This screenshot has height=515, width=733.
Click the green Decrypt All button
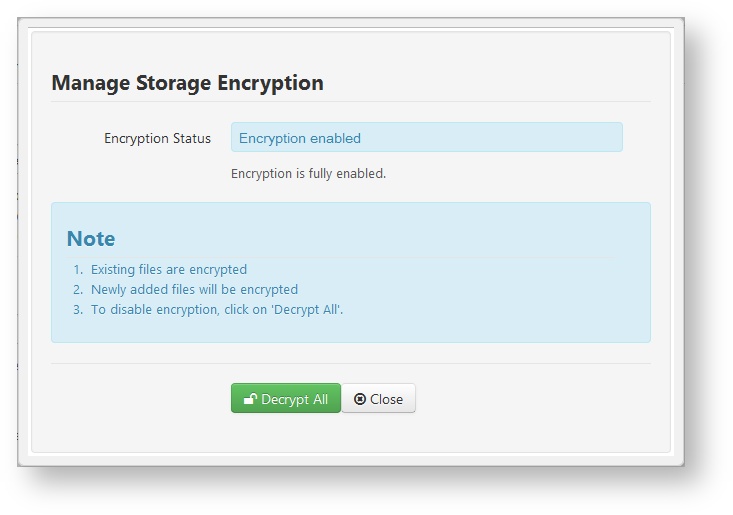(x=286, y=398)
